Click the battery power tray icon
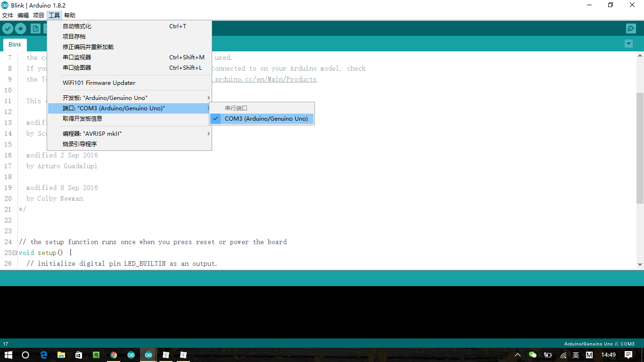The image size is (644, 362). click(548, 355)
